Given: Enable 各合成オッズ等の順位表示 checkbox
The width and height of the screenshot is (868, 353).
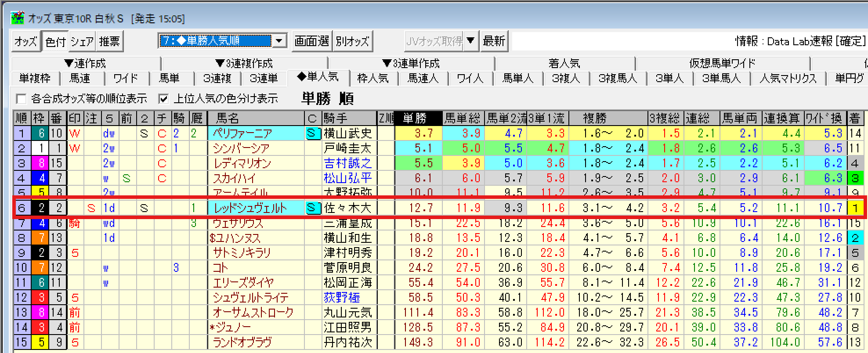Looking at the screenshot, I should point(21,98).
